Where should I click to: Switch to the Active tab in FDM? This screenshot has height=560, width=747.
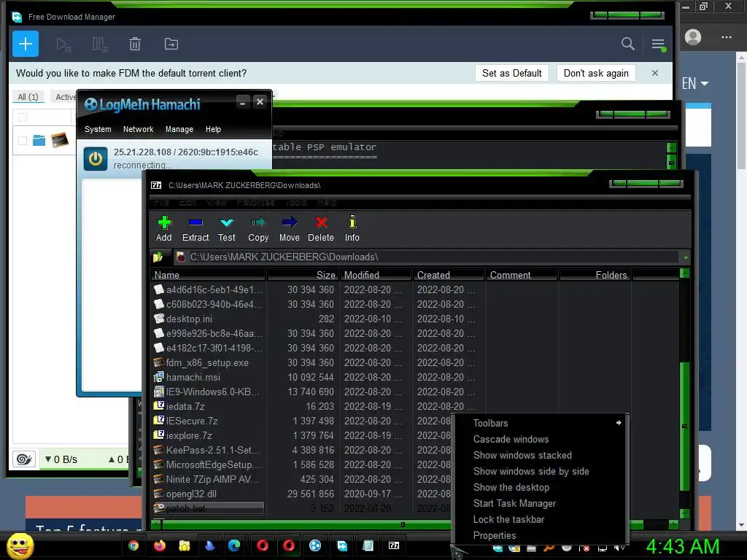point(65,97)
